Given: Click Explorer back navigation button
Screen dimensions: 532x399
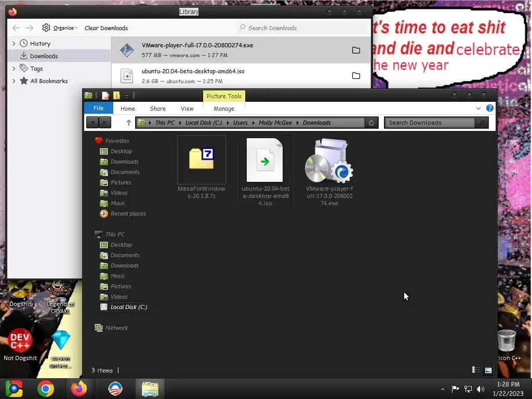Looking at the screenshot, I should [92, 123].
